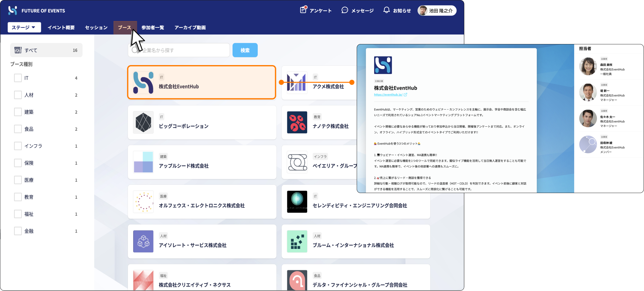644x291 pixels.
Task: Check the 建築 booth type checkbox
Action: 18,112
